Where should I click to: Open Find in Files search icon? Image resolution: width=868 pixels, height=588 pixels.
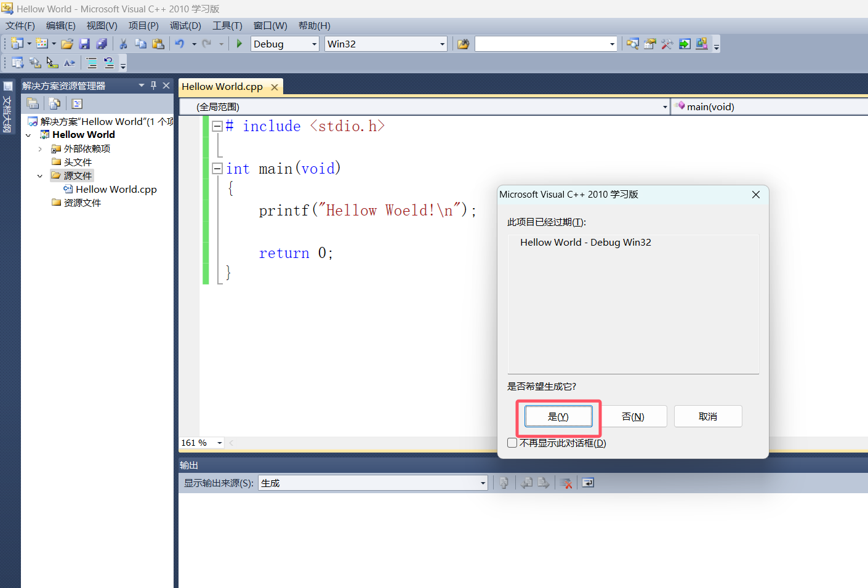click(x=632, y=43)
